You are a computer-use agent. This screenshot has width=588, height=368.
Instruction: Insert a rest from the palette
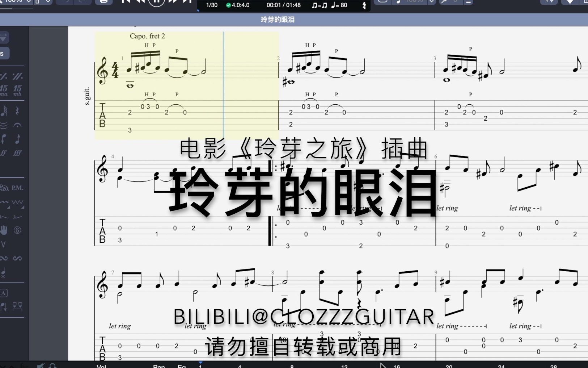[17, 110]
